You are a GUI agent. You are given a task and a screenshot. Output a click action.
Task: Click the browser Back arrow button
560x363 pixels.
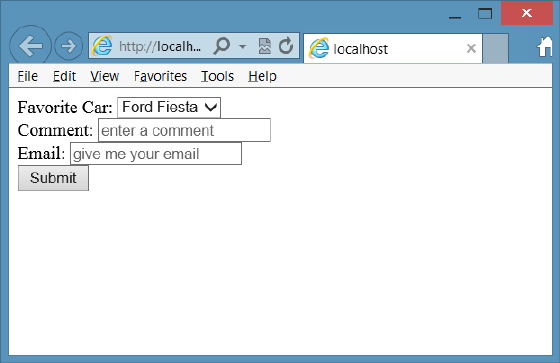click(31, 46)
